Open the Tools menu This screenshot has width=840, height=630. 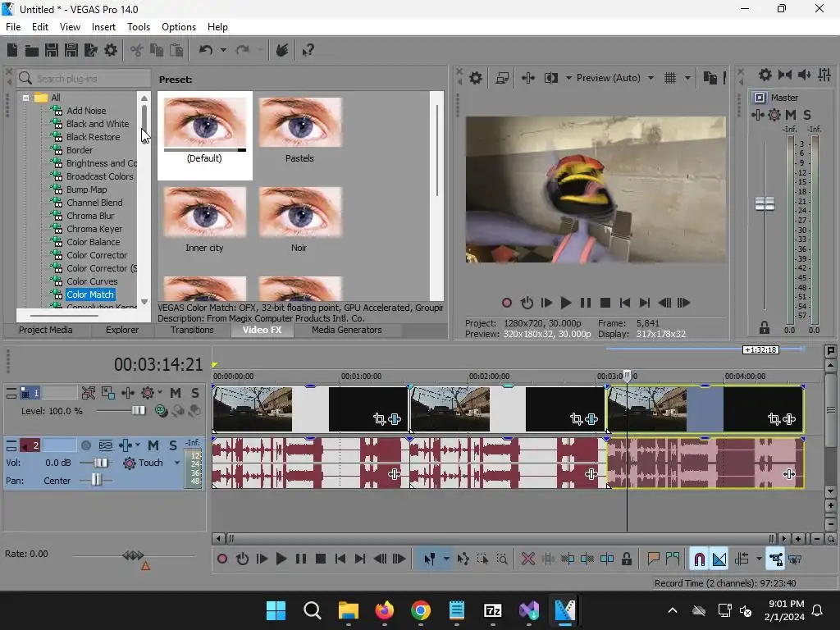point(138,27)
